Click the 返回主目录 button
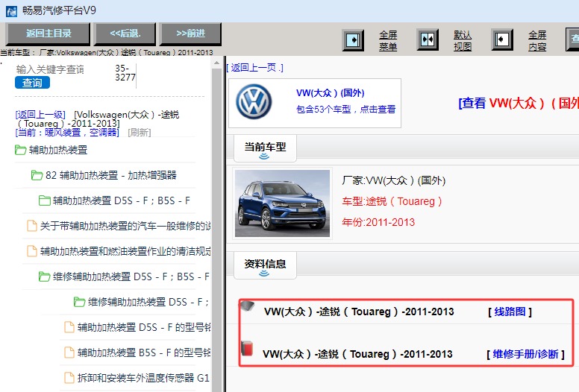The width and height of the screenshot is (579, 392). coord(48,34)
